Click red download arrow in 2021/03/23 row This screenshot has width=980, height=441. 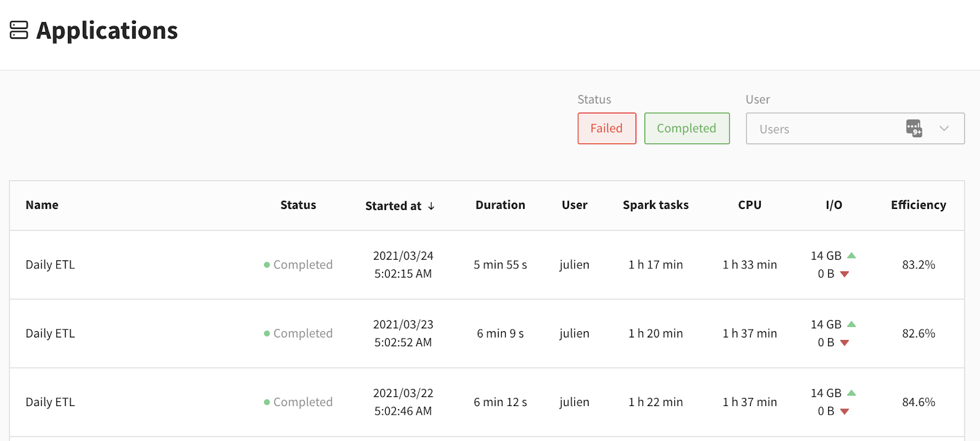click(845, 343)
